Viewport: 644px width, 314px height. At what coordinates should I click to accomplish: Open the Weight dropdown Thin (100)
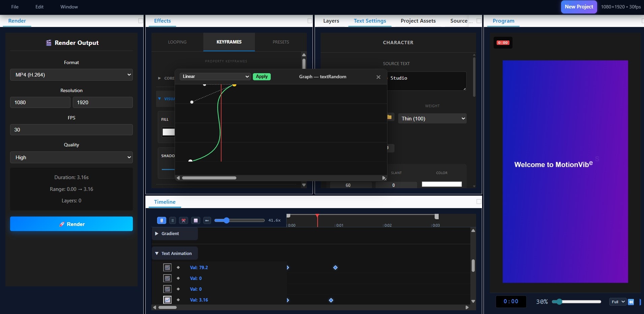click(x=432, y=118)
